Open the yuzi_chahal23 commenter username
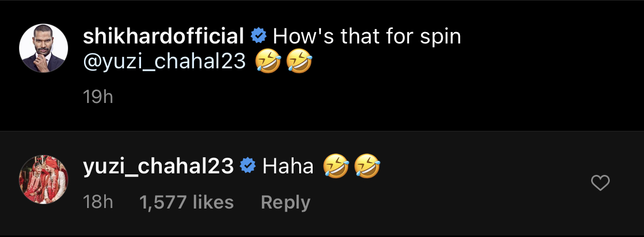This screenshot has height=237, width=644. tap(158, 166)
